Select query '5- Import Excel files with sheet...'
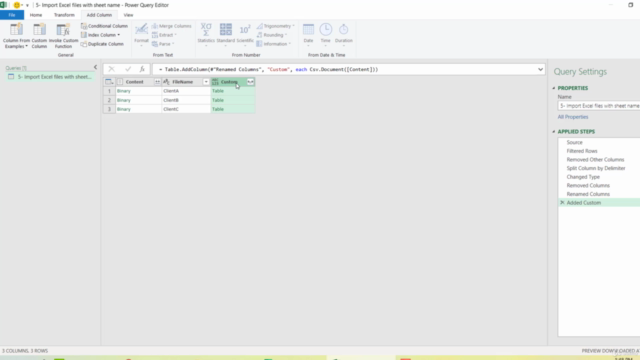The image size is (640, 360). [x=51, y=77]
